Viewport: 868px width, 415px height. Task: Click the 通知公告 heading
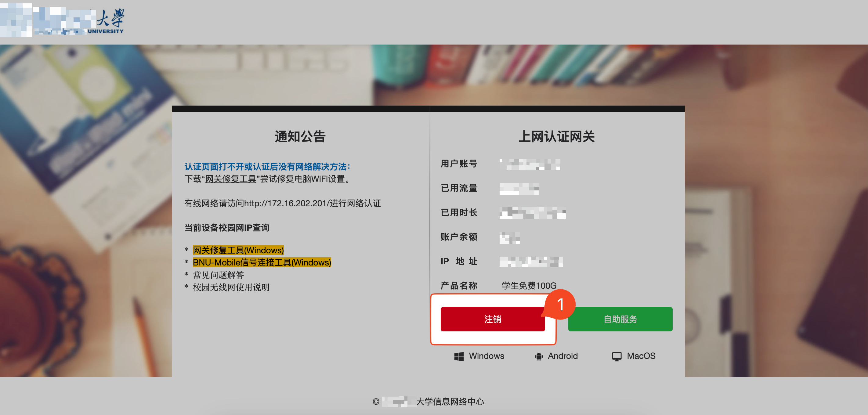(x=300, y=136)
